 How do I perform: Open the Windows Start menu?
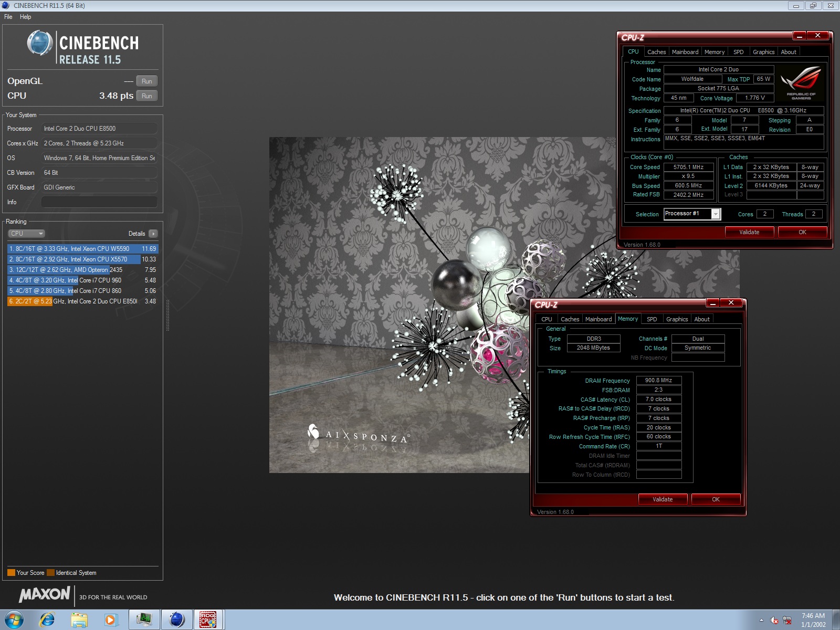(x=14, y=620)
